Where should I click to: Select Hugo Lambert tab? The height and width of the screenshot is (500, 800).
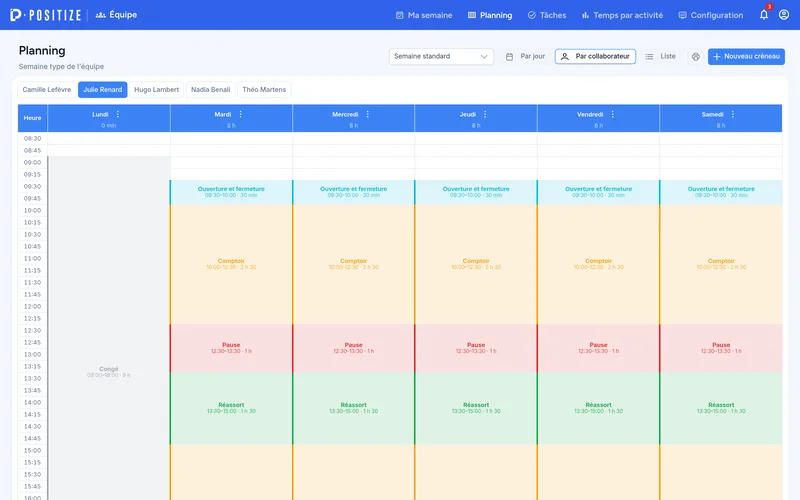point(157,90)
